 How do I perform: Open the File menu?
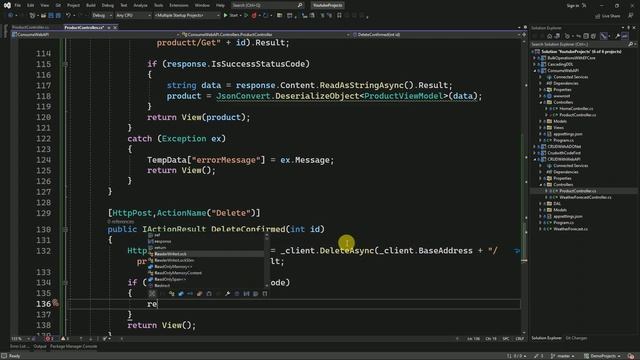point(18,5)
